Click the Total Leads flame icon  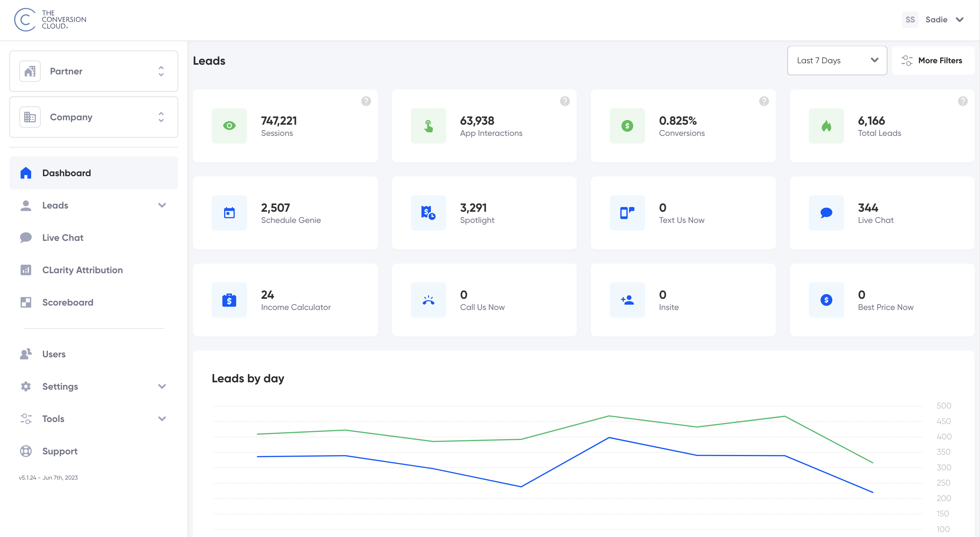click(826, 126)
